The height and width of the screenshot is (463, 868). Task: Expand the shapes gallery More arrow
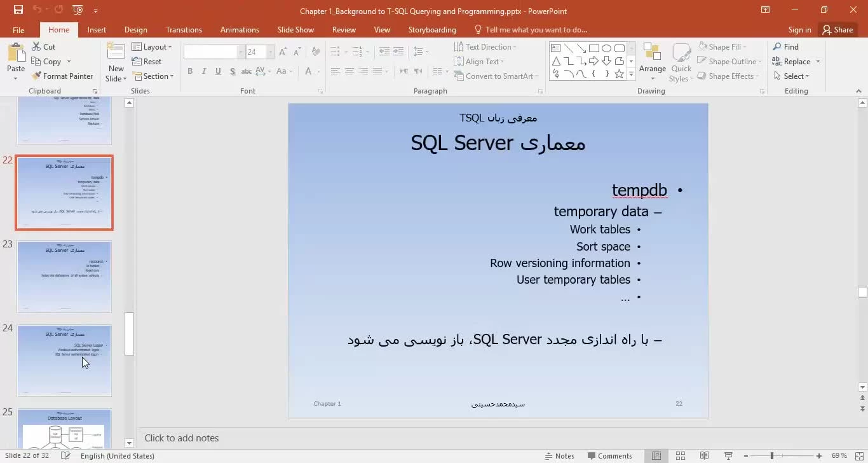pos(631,74)
